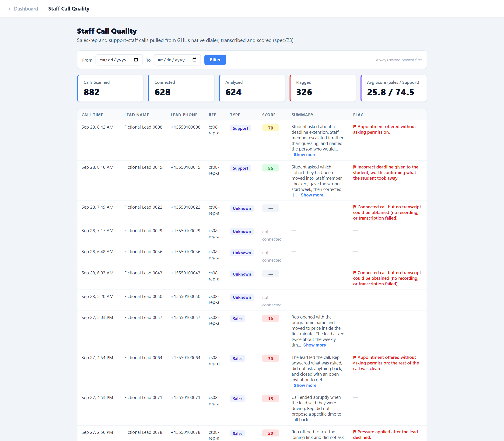Click Sales badge for Fictional Lead 0071
The width and height of the screenshot is (504, 441).
tap(238, 399)
